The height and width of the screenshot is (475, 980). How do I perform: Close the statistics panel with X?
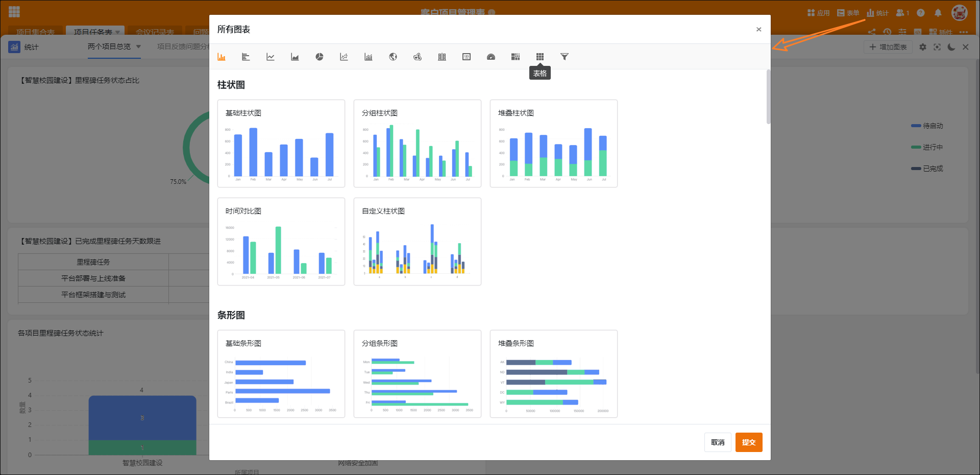(x=966, y=47)
